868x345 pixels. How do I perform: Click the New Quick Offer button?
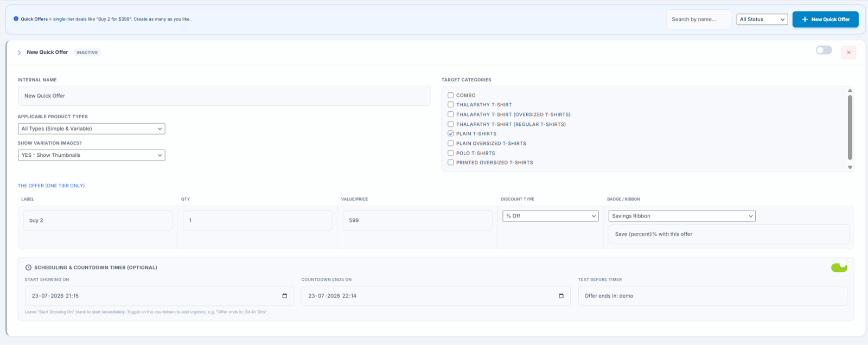825,20
